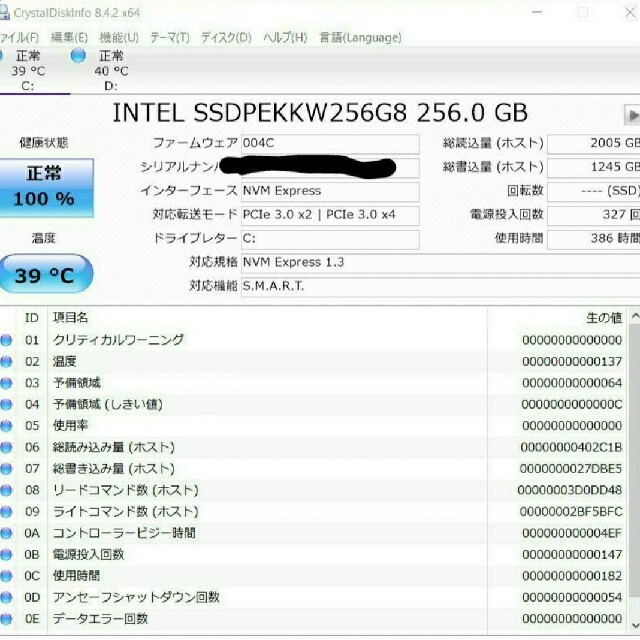This screenshot has width=640, height=640.
Task: Select the 予備領域 (しきい値) attribute text
Action: coord(108,404)
